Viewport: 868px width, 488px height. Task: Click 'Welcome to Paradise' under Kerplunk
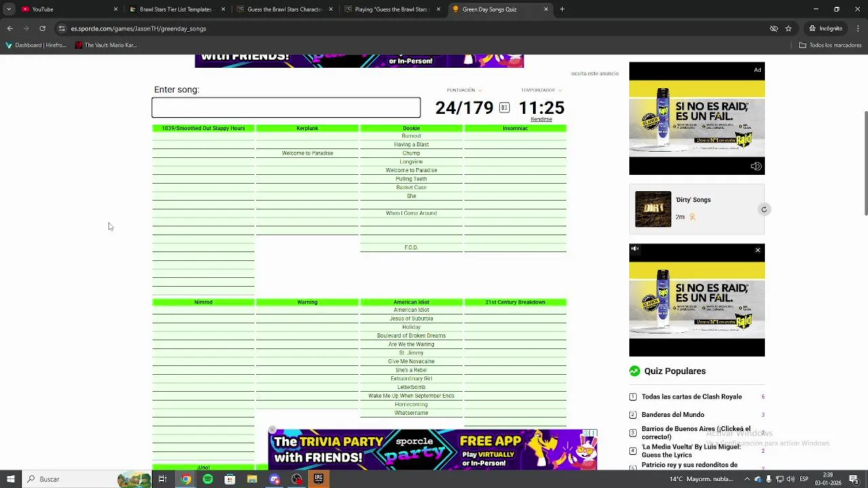coord(307,153)
